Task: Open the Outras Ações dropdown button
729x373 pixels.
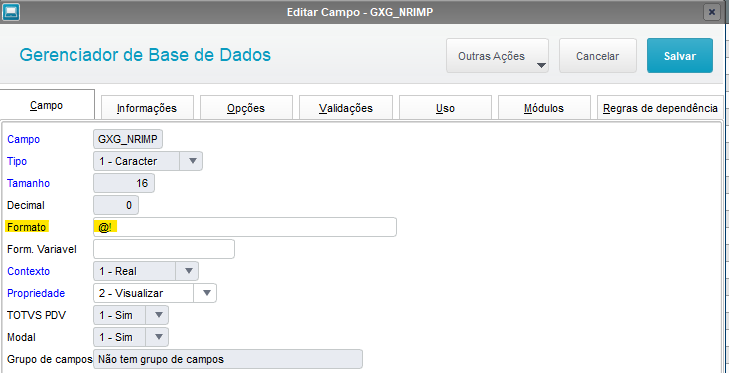Action: coord(497,56)
